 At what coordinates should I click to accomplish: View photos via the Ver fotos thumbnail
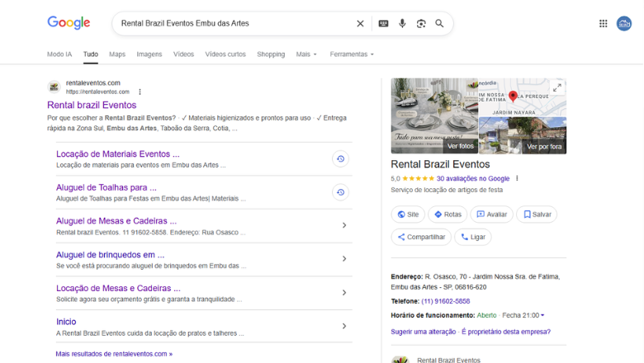(x=434, y=116)
